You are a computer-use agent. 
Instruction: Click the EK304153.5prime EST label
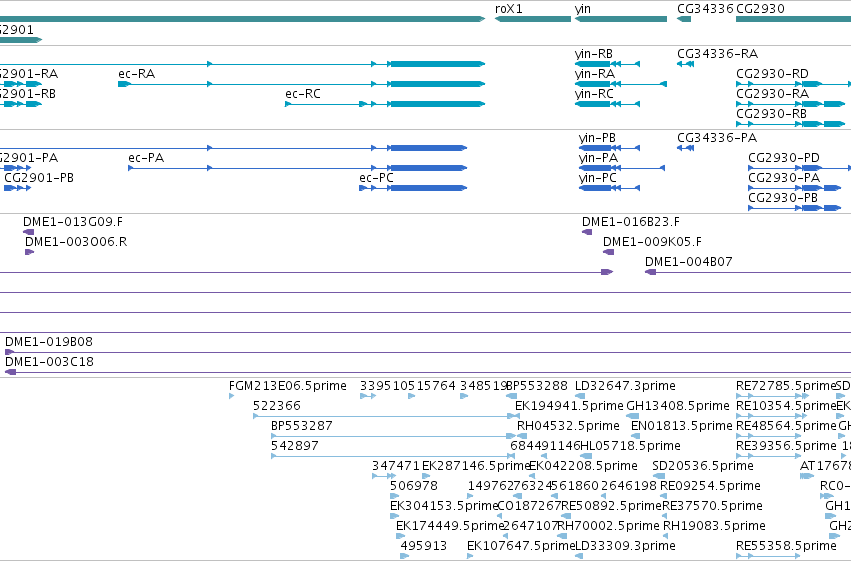(444, 506)
